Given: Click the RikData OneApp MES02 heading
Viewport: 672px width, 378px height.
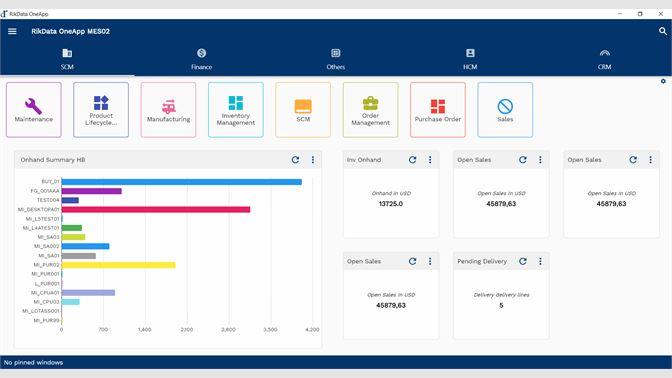Looking at the screenshot, I should (70, 31).
